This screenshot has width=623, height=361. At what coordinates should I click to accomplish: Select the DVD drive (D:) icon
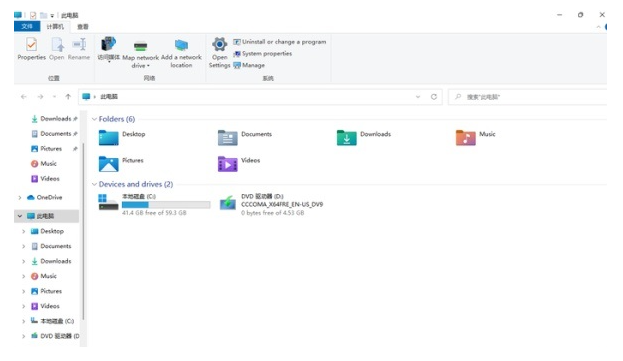click(228, 203)
